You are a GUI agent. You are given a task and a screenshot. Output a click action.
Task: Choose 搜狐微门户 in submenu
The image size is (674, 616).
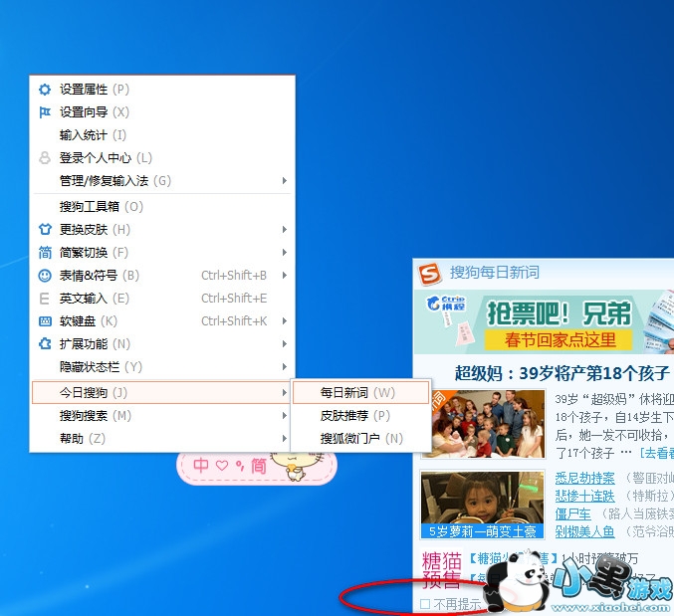(361, 438)
